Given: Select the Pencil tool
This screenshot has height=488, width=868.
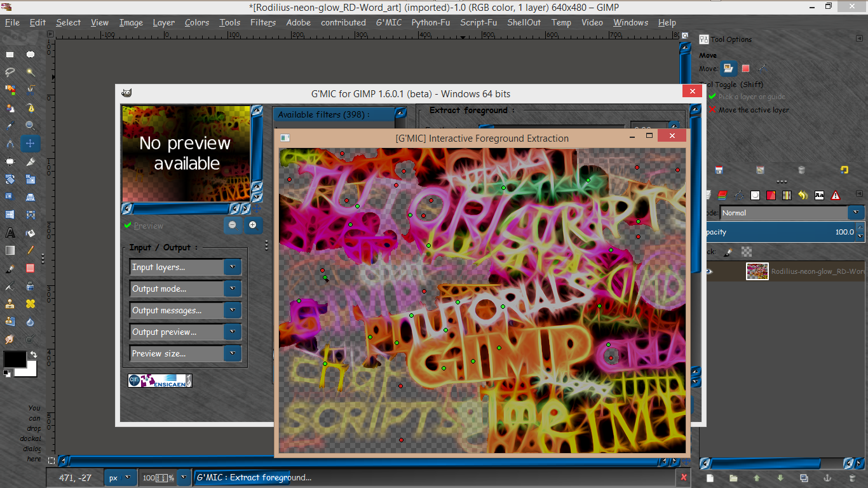Looking at the screenshot, I should (x=31, y=250).
